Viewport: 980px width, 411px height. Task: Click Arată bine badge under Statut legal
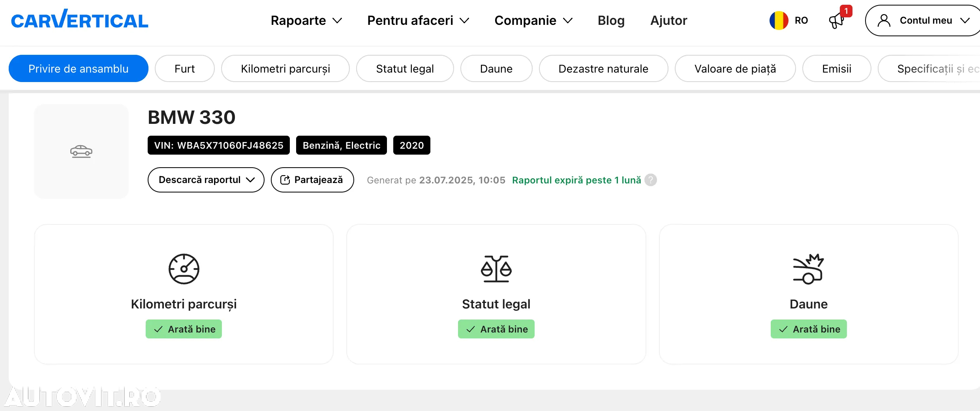pyautogui.click(x=496, y=329)
